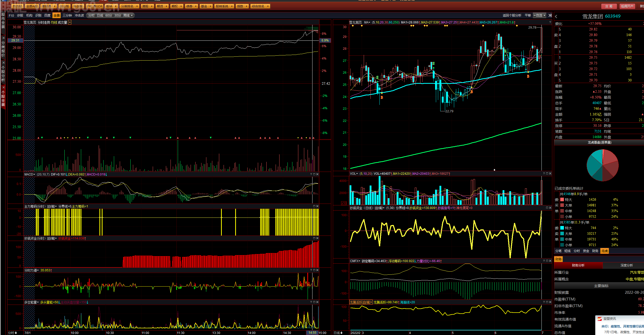Switch to 资金 tab
Screen dimensions: 644x335
[x=586, y=251]
